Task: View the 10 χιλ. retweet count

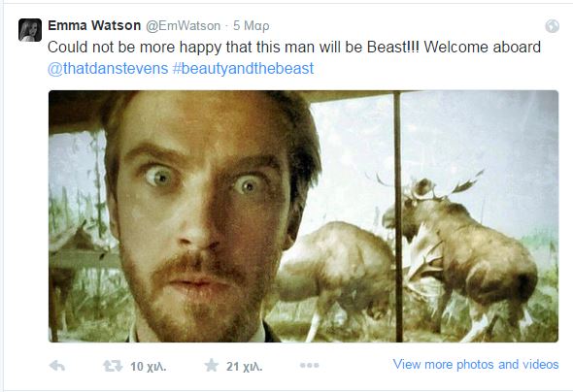Action: point(149,367)
